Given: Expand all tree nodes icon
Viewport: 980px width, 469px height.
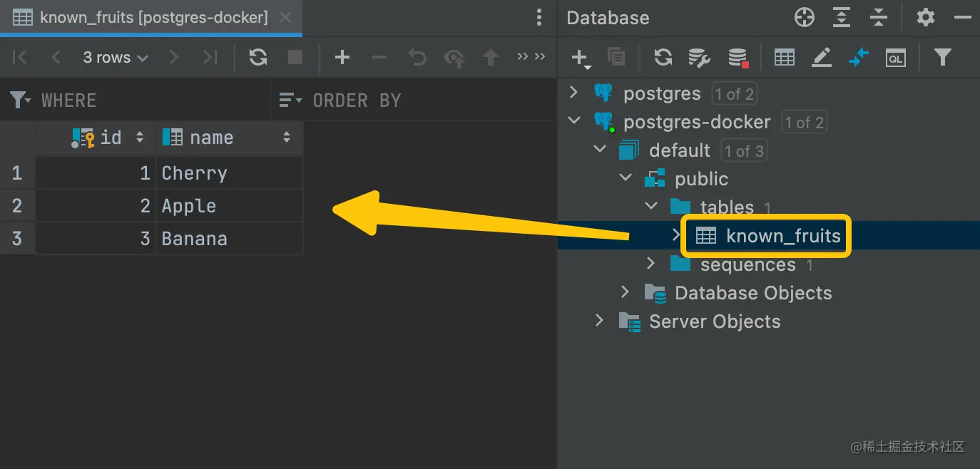Looking at the screenshot, I should click(842, 18).
